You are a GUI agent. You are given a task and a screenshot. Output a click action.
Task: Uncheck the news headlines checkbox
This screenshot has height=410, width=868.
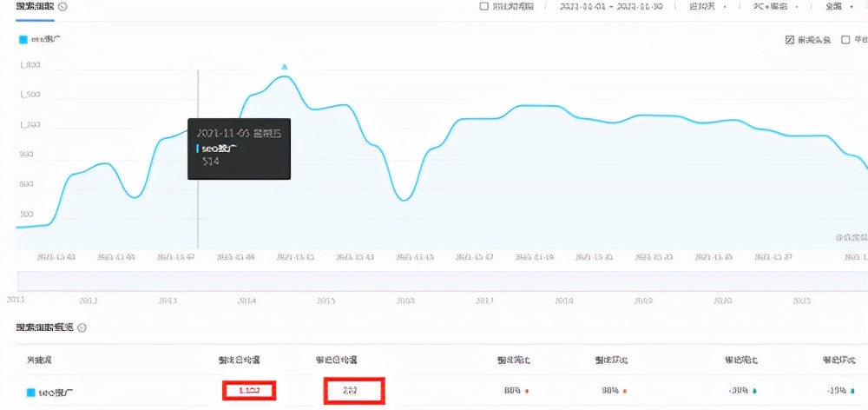pos(790,40)
